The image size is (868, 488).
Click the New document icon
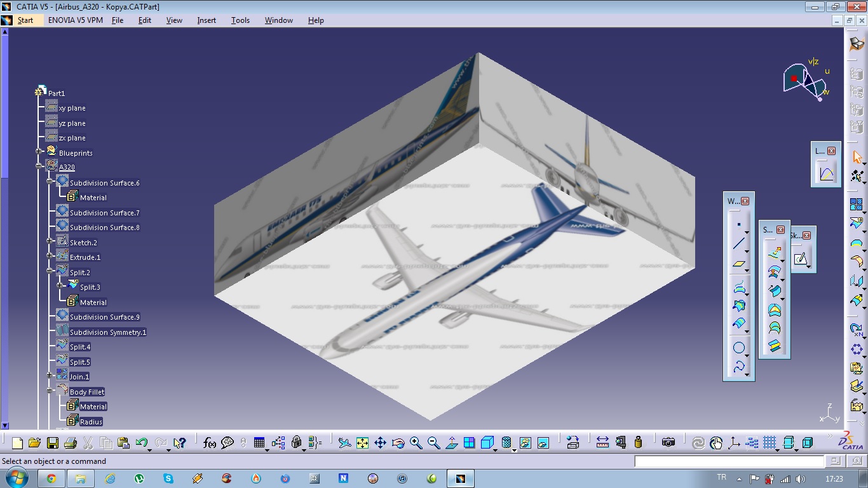17,443
